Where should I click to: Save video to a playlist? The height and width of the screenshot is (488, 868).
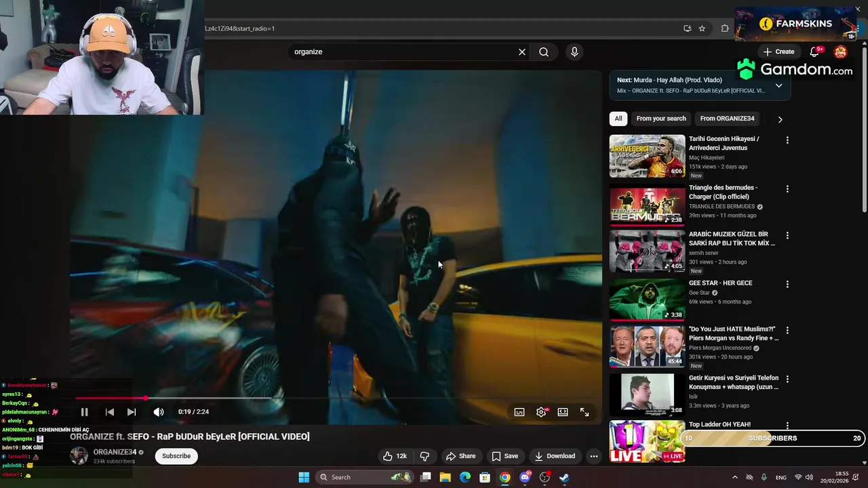[x=505, y=456]
